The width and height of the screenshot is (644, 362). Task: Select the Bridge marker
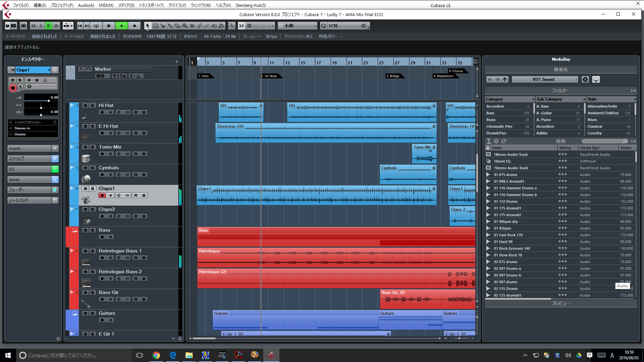[394, 76]
